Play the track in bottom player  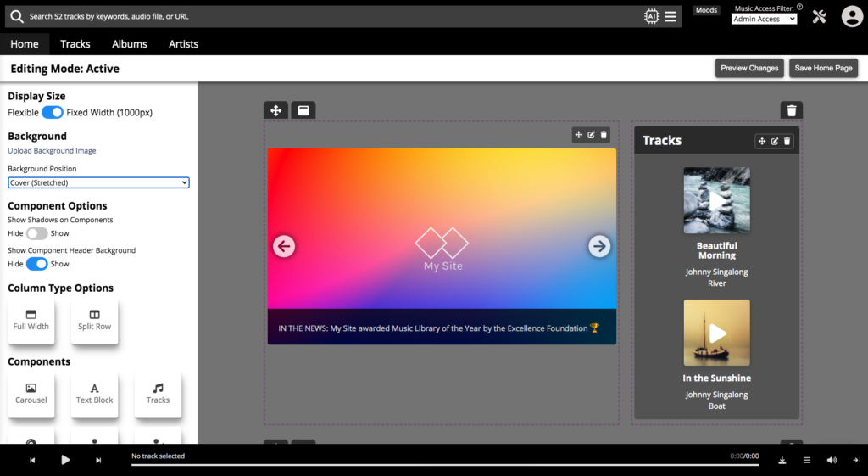(x=65, y=460)
